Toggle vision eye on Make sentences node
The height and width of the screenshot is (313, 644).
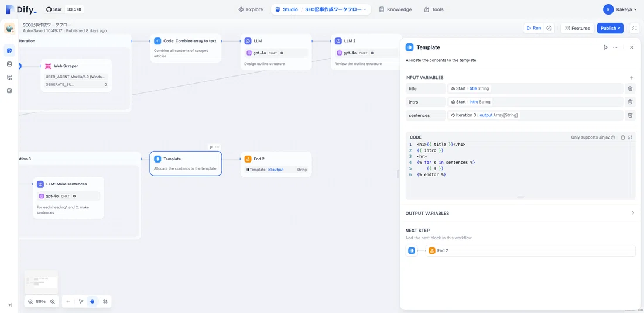pyautogui.click(x=74, y=196)
